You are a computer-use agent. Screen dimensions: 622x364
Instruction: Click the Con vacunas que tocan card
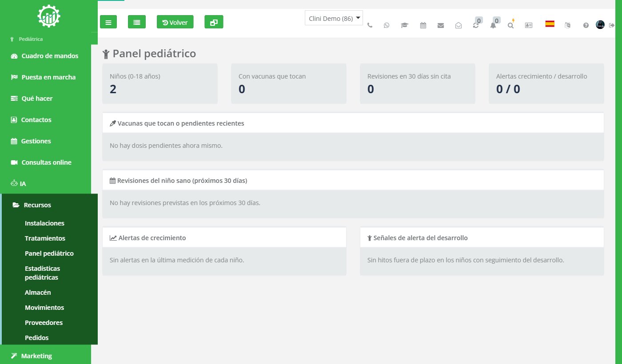pos(289,83)
